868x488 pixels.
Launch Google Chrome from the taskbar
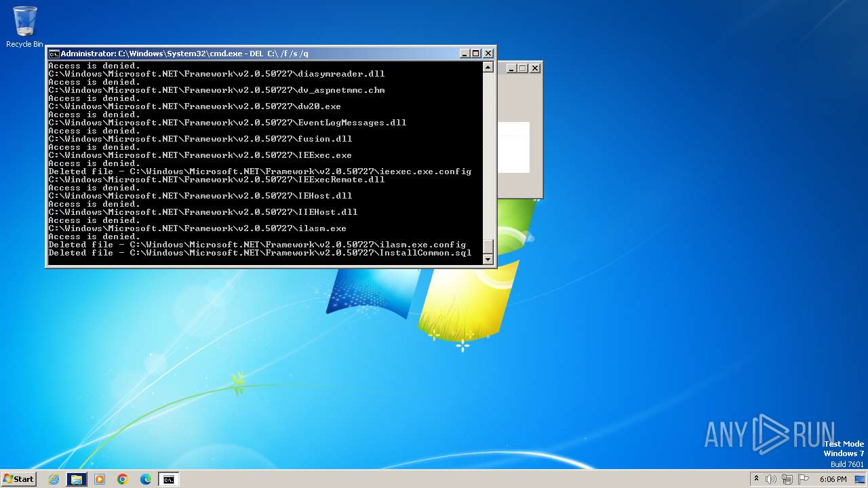tap(123, 479)
